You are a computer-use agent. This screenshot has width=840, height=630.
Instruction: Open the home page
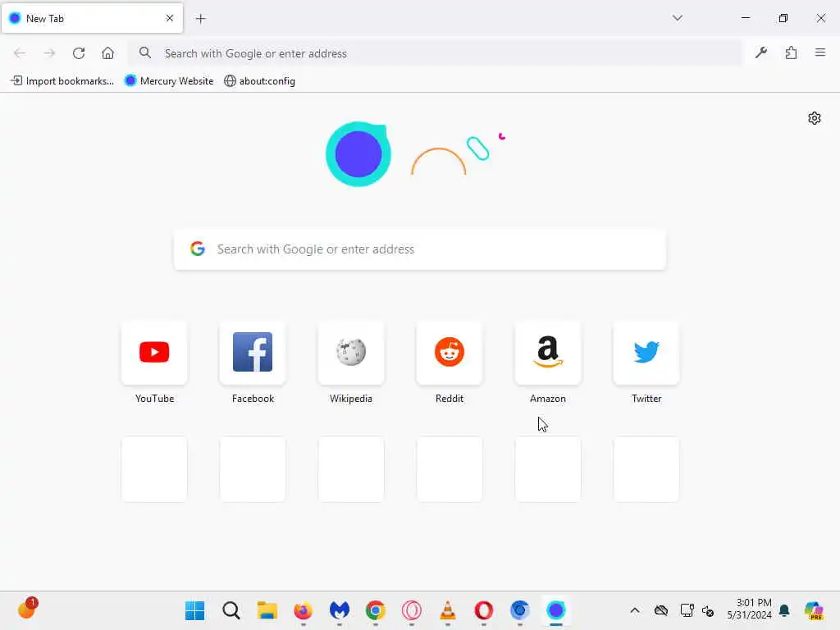click(x=107, y=53)
